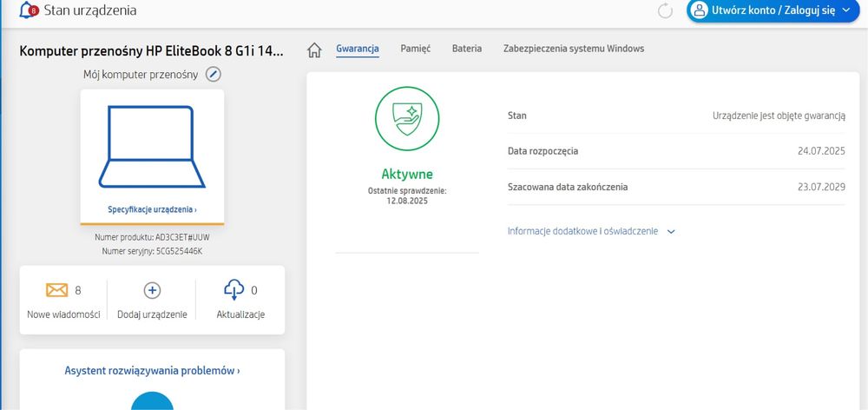The width and height of the screenshot is (868, 410).
Task: Click Szacowana data zakończenia label
Action: pyautogui.click(x=568, y=187)
